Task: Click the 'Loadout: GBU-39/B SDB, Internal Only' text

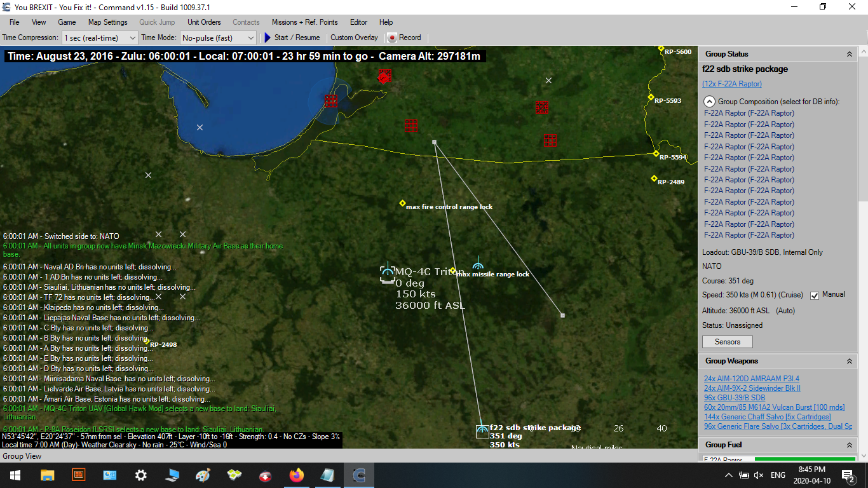Action: point(763,252)
